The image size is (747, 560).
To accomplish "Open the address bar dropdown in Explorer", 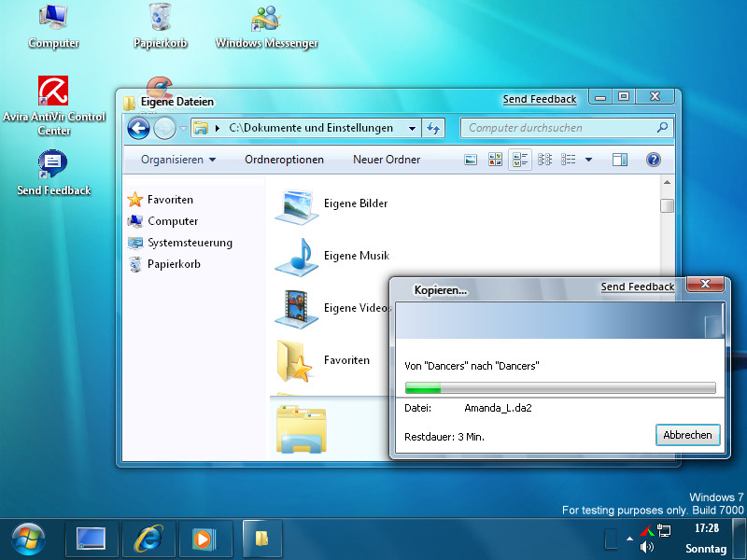I will [411, 128].
